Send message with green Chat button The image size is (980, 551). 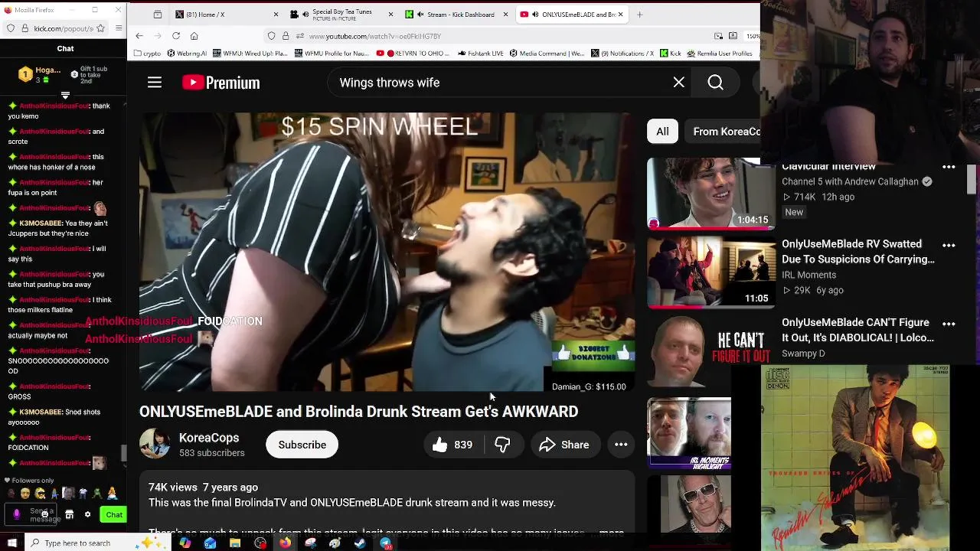(113, 515)
